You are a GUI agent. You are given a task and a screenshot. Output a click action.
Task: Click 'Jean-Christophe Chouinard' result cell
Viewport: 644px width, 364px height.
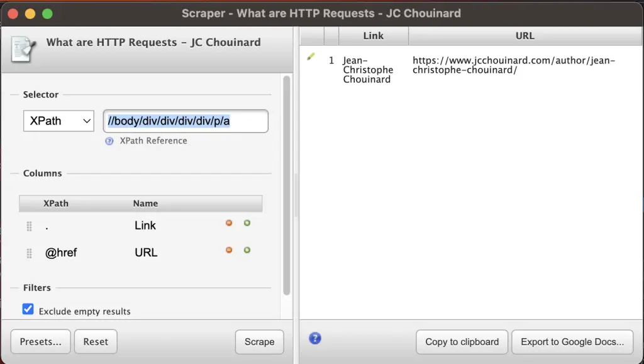tap(368, 70)
